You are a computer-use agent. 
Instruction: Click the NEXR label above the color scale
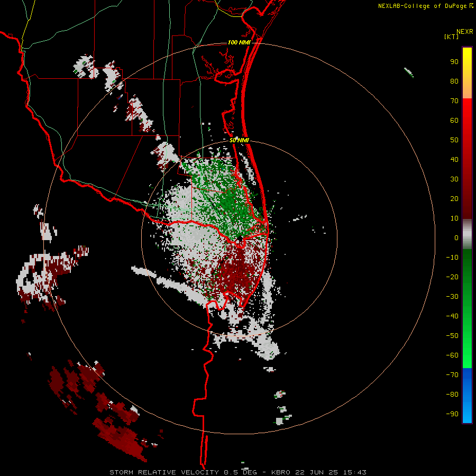464,32
